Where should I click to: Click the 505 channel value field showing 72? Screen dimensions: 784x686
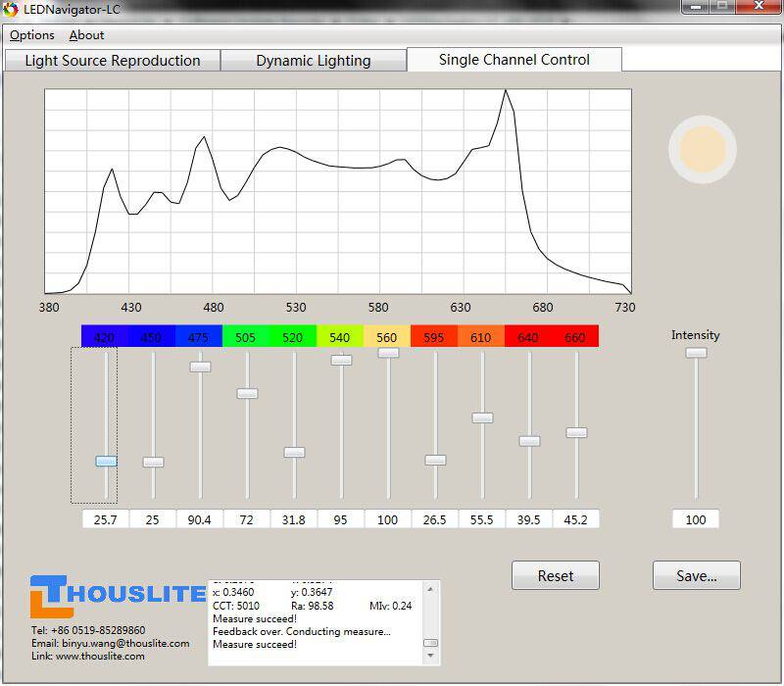click(247, 519)
